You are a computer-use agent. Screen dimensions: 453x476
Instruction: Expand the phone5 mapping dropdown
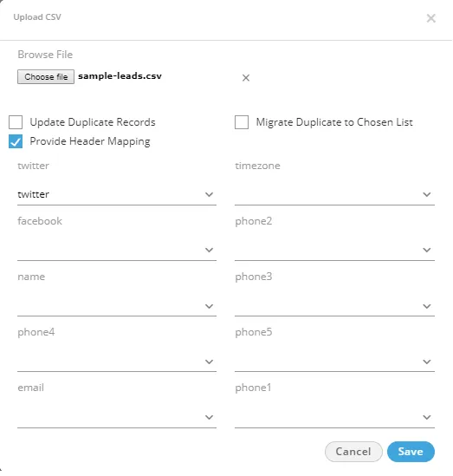coord(334,362)
